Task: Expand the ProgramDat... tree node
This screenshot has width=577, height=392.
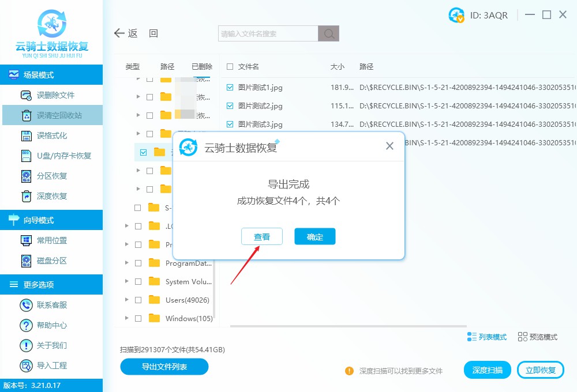Action: [127, 262]
